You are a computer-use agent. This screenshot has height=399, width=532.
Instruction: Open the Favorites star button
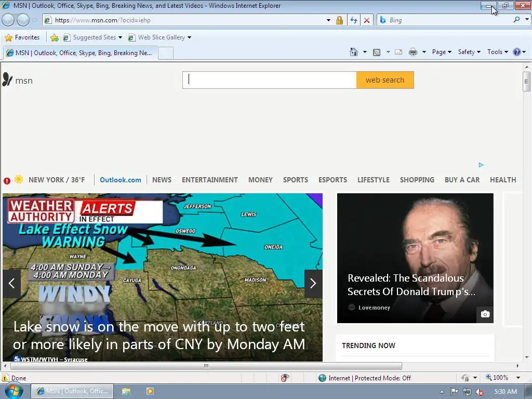pos(22,37)
